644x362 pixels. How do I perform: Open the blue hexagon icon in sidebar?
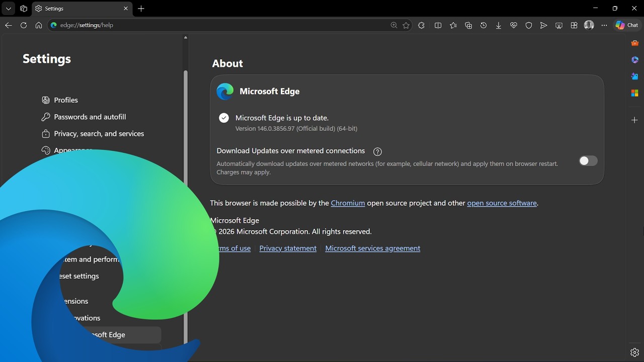click(x=635, y=60)
